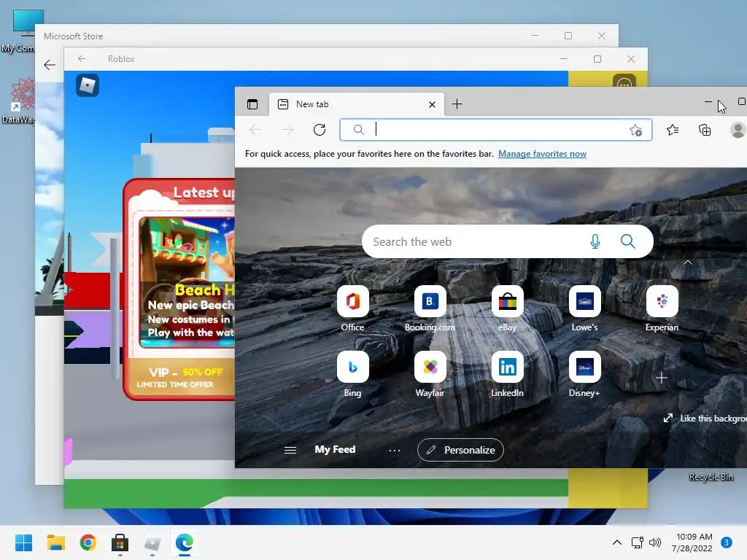Open the Edge profile avatar
The height and width of the screenshot is (560, 747).
(738, 130)
